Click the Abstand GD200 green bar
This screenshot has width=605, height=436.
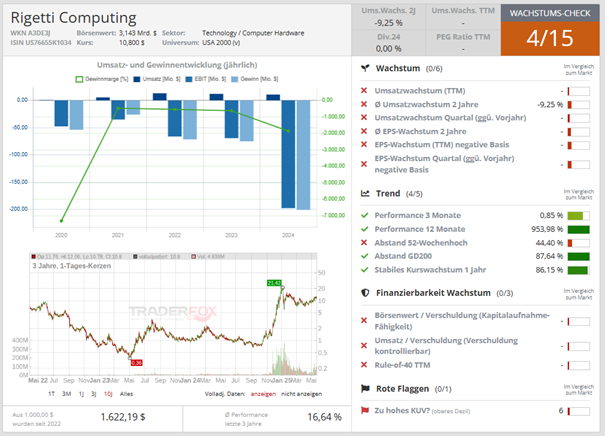578,257
